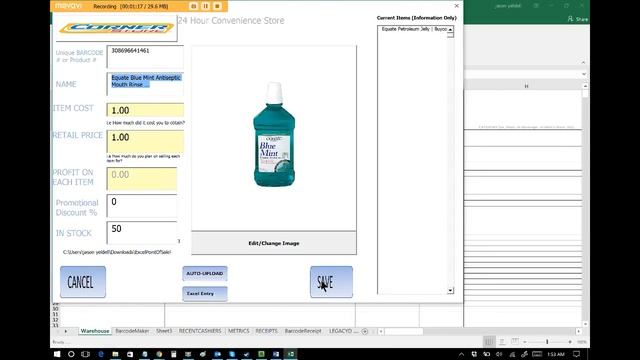The width and height of the screenshot is (640, 360).
Task: Click the AUTO-UPLOAD button
Action: [205, 273]
